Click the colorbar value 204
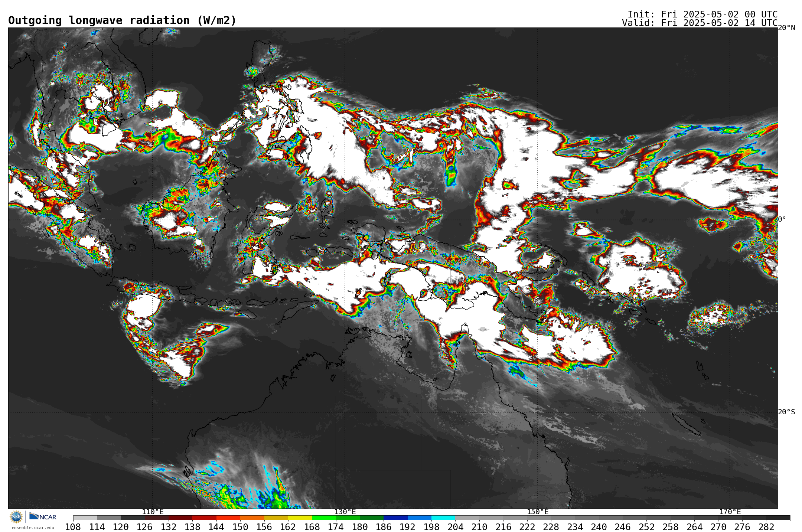802x532 pixels. (x=455, y=527)
